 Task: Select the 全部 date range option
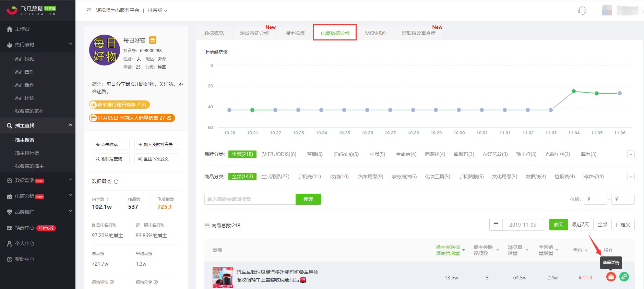pyautogui.click(x=602, y=225)
